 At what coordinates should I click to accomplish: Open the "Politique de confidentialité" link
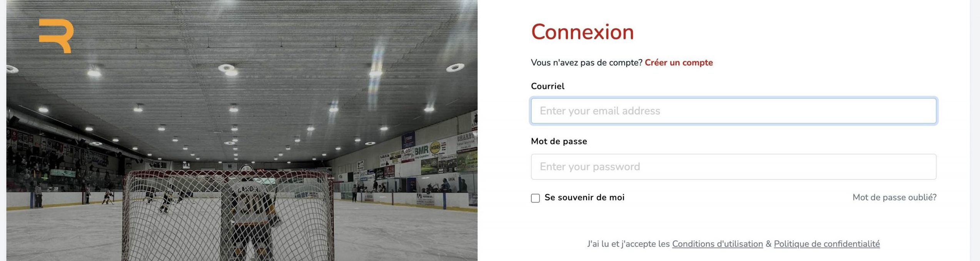click(x=826, y=244)
